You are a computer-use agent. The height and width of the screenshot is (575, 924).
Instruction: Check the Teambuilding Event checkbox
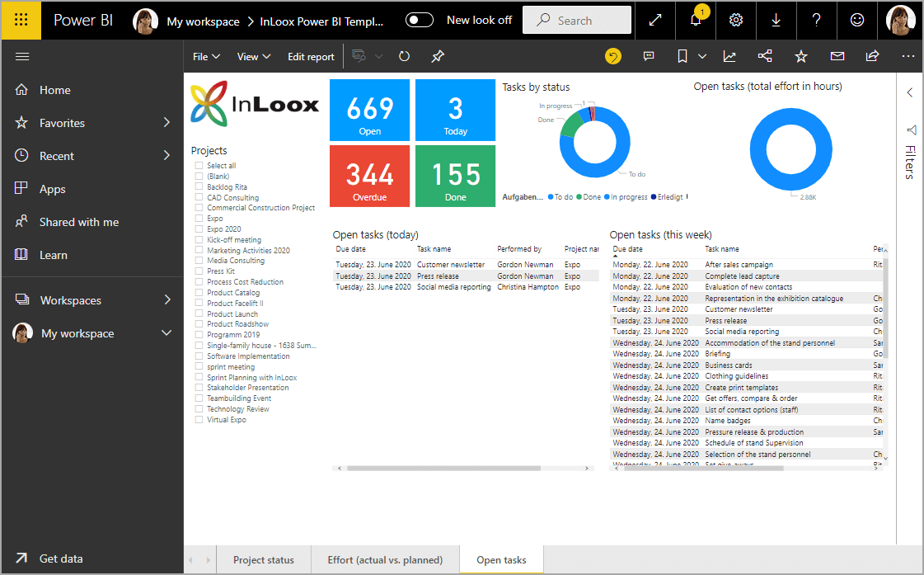point(199,398)
